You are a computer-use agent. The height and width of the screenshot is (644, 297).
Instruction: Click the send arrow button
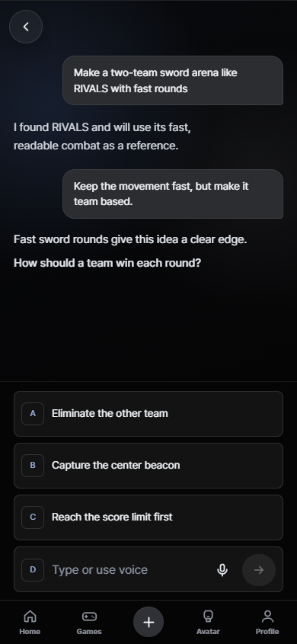(x=259, y=570)
